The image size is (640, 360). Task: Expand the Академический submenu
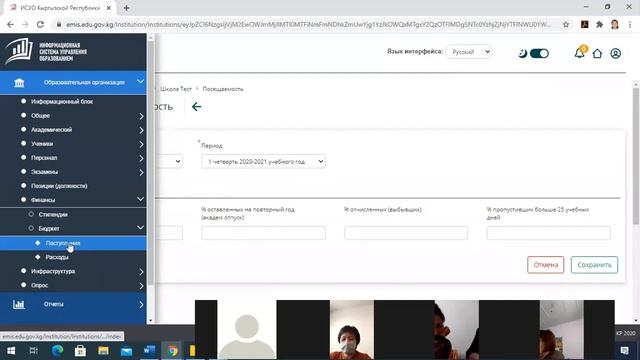tap(141, 130)
